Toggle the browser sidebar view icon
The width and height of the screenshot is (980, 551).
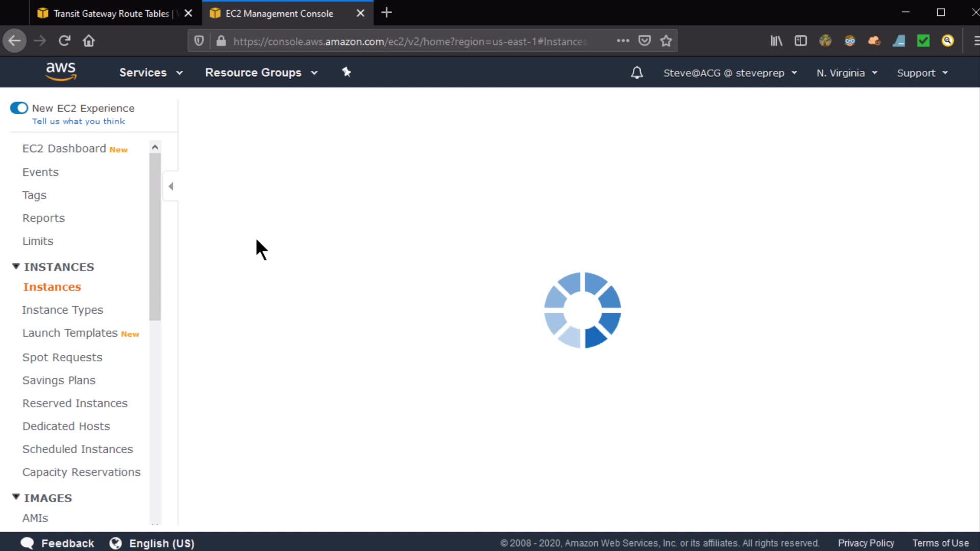[x=800, y=41]
